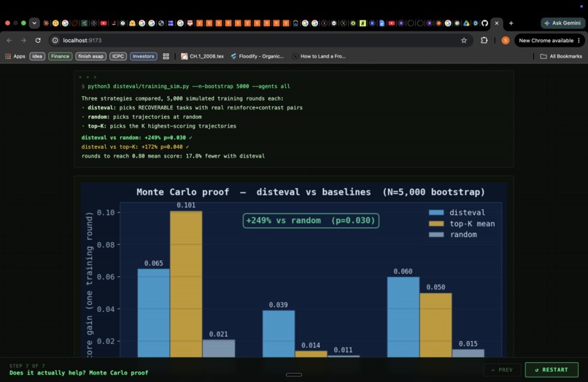Screen dimensions: 588x382
Task: Open the Apps grid shortcut
Action: (x=15, y=56)
